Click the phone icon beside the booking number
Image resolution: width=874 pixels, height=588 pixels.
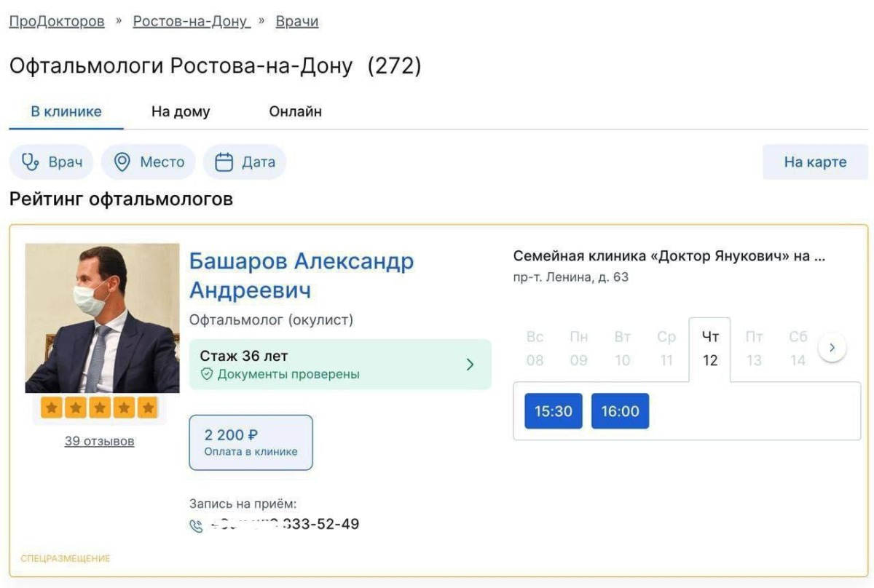(196, 526)
